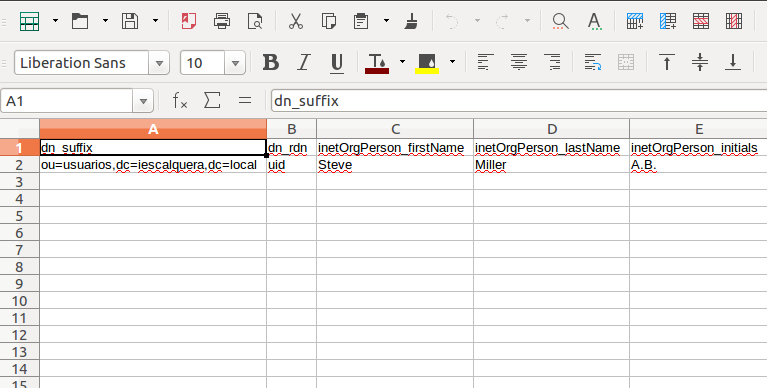This screenshot has height=388, width=767.
Task: Click the Align Bottom icon
Action: (733, 62)
